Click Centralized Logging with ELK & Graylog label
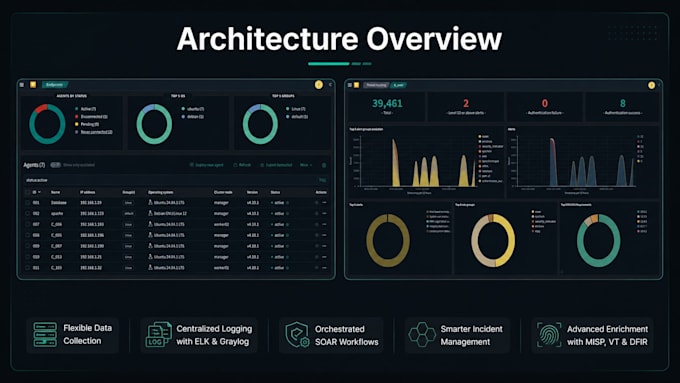 [x=214, y=335]
